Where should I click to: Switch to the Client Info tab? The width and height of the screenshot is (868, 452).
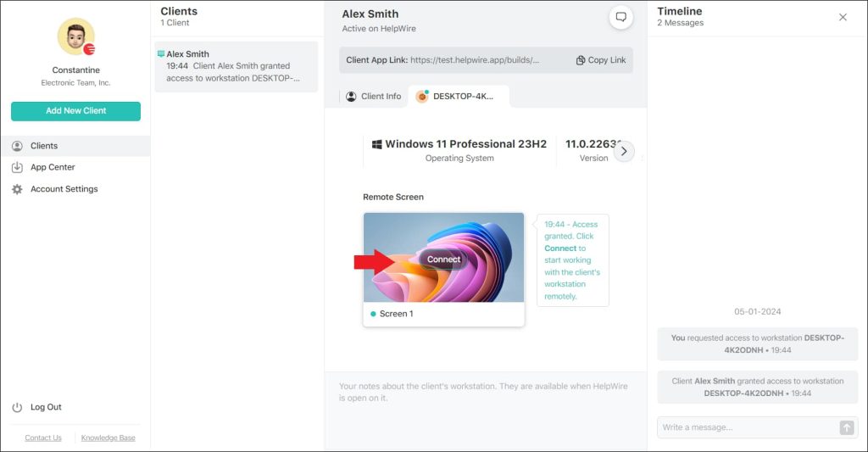(x=373, y=97)
